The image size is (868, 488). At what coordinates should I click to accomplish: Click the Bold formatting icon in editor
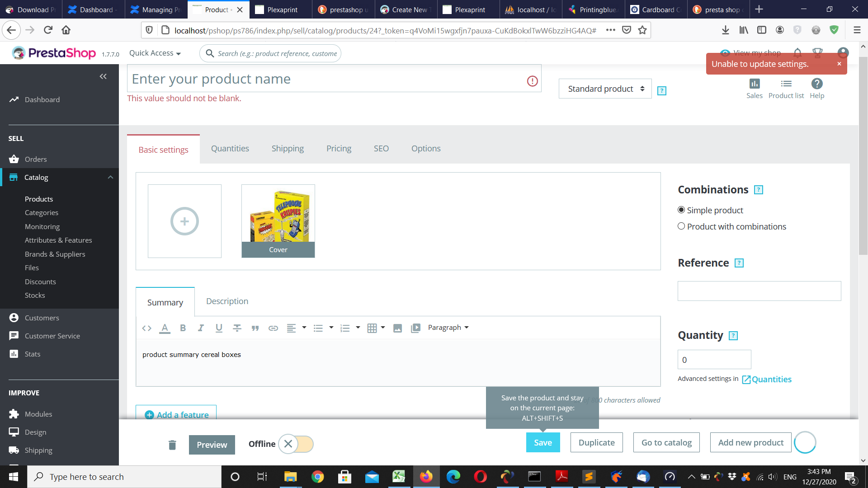(x=183, y=328)
